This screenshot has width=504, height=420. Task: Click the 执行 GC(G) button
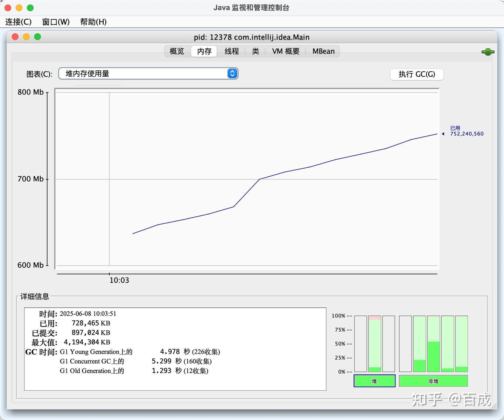(x=416, y=74)
